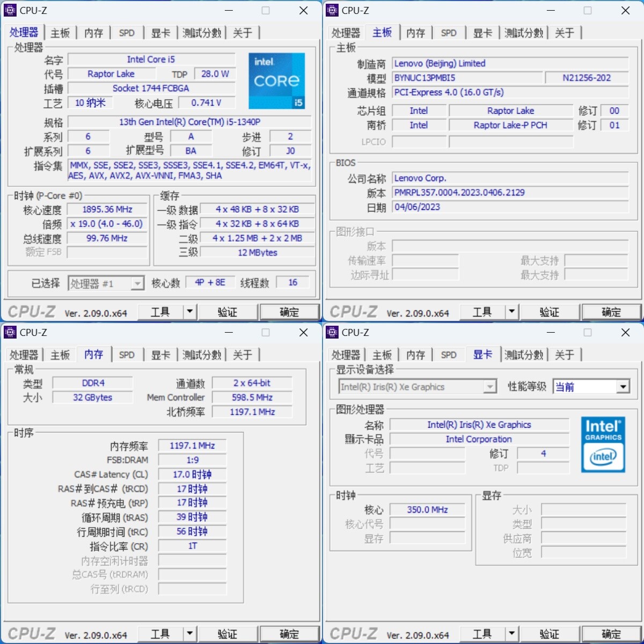Image resolution: width=644 pixels, height=644 pixels.
Task: Open the 处理器 #1 selection dropdown
Action: pyautogui.click(x=137, y=283)
